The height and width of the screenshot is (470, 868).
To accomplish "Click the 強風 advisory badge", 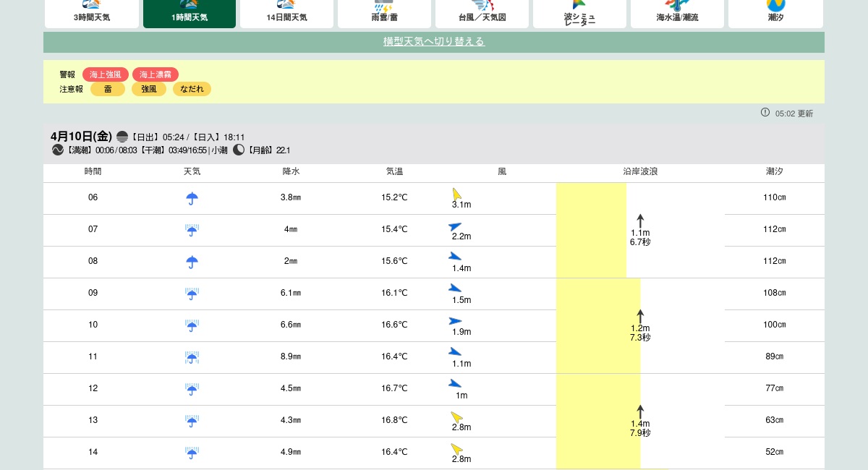I will [149, 89].
